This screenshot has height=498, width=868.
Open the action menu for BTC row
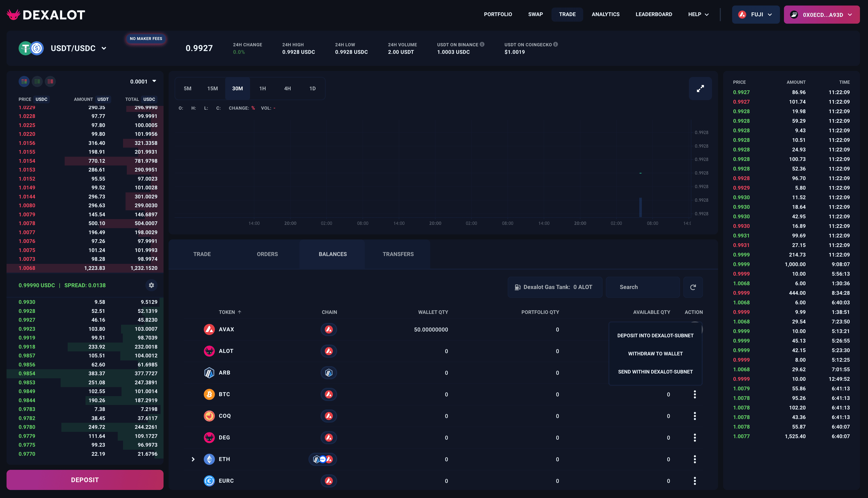pyautogui.click(x=695, y=394)
